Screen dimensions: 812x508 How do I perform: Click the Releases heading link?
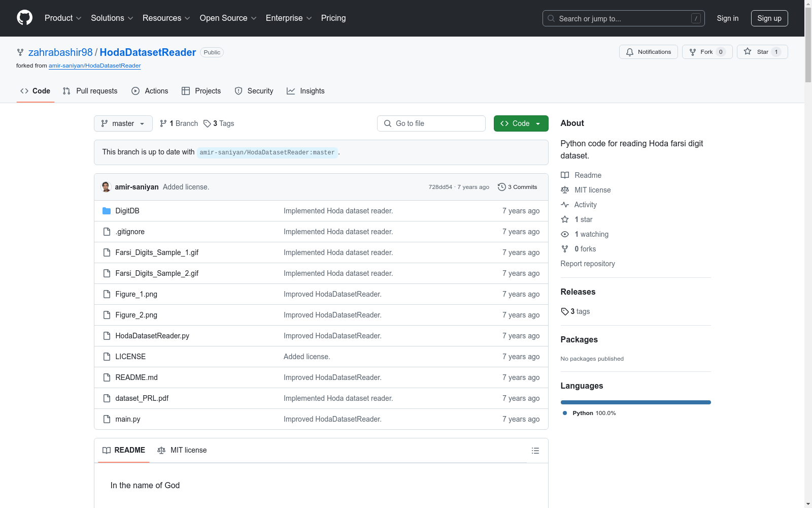(578, 292)
